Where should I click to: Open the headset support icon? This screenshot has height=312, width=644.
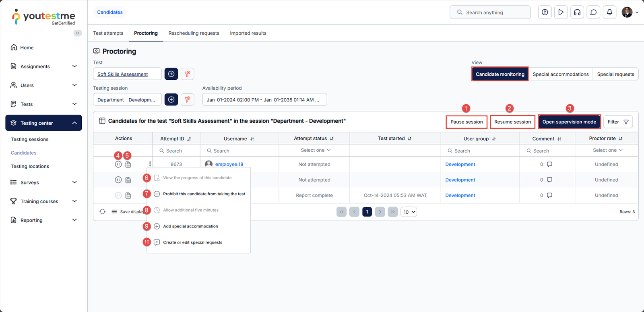click(577, 12)
